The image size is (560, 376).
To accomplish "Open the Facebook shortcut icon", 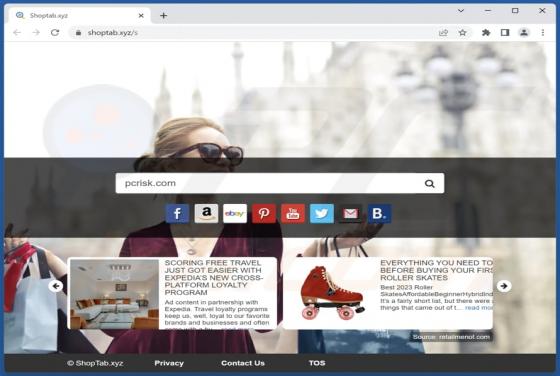I will point(177,214).
